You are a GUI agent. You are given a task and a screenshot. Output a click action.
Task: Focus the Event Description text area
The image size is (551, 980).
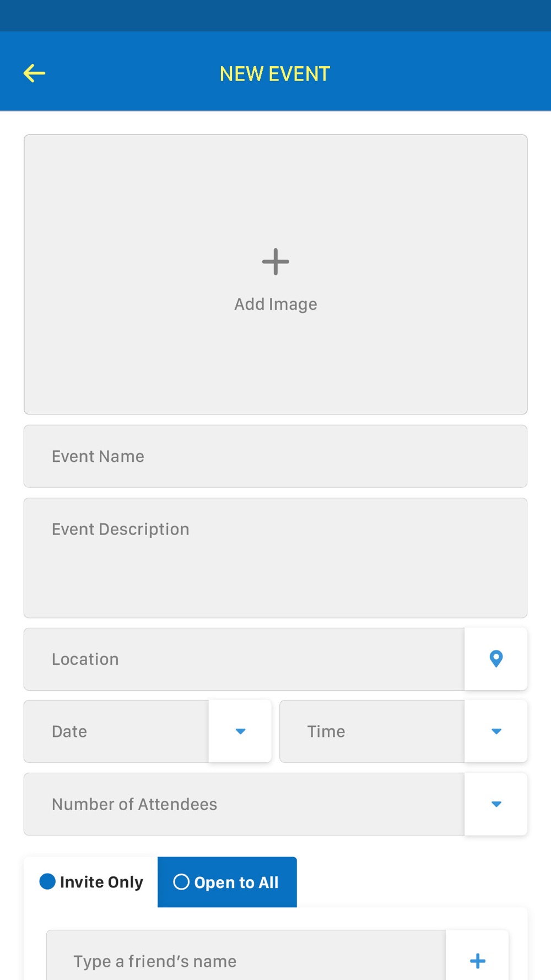[x=275, y=558]
